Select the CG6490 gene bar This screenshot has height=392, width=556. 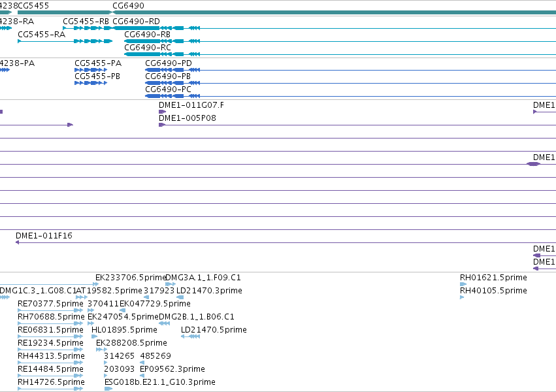point(334,12)
